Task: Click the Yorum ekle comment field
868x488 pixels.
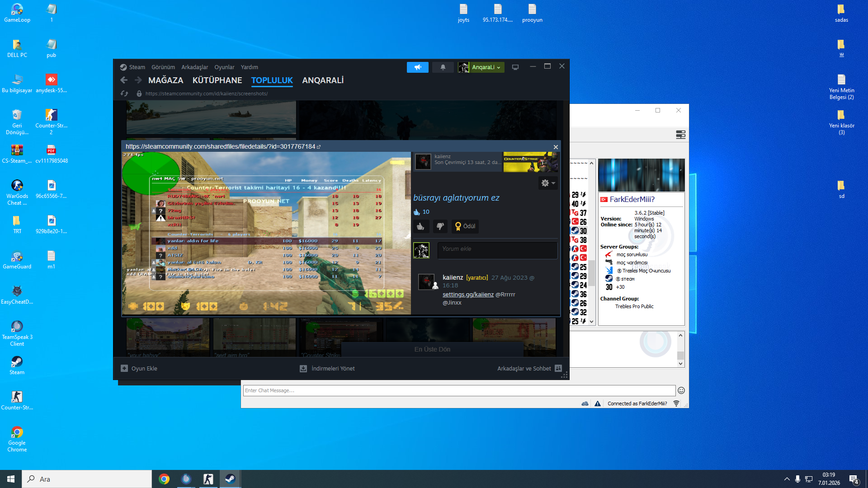Action: pyautogui.click(x=497, y=250)
